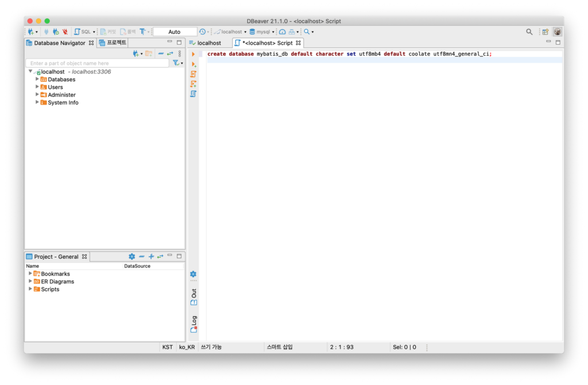588x385 pixels.
Task: Expand the Scripts folder in Project panel
Action: [x=30, y=289]
